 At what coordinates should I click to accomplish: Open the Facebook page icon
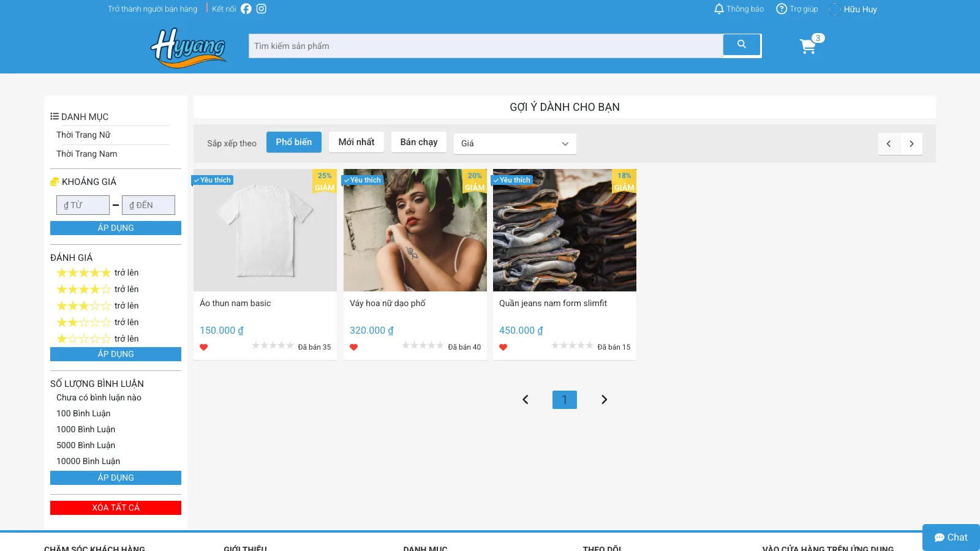[246, 9]
